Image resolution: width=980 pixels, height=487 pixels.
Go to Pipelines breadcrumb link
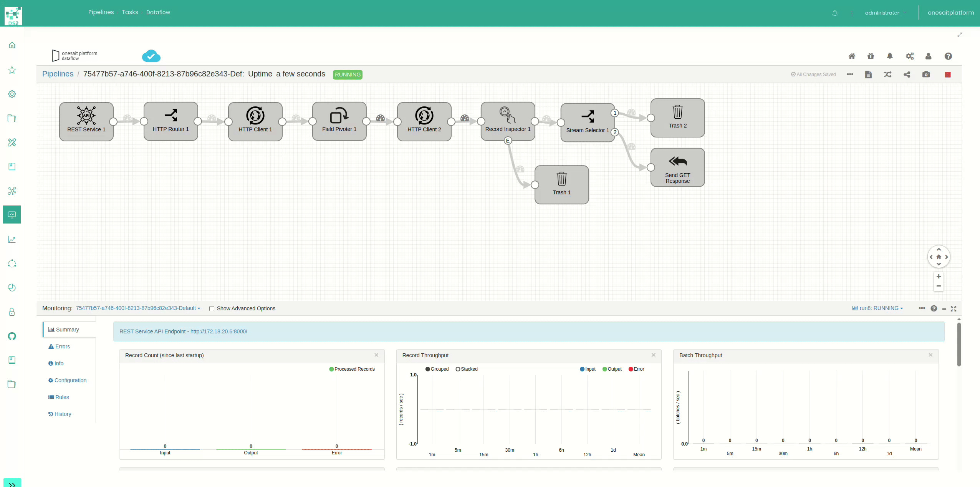click(58, 74)
